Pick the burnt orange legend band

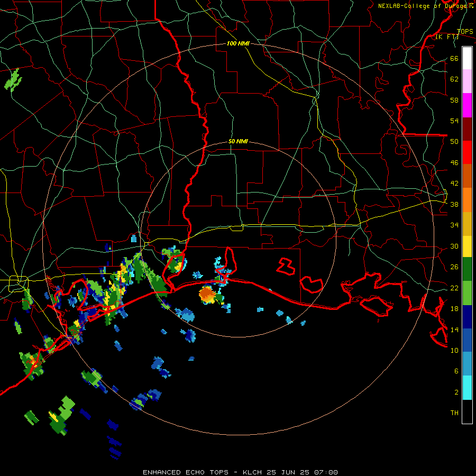click(x=467, y=176)
